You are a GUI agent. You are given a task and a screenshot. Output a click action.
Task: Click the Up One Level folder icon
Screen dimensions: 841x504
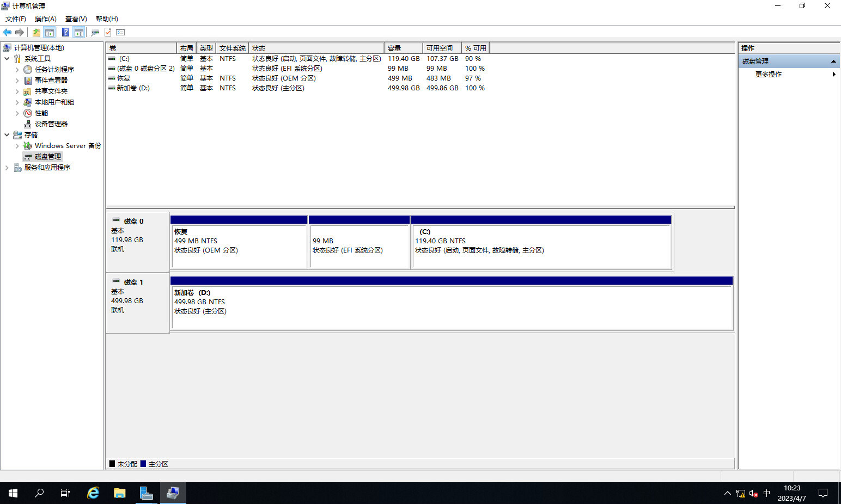tap(36, 33)
